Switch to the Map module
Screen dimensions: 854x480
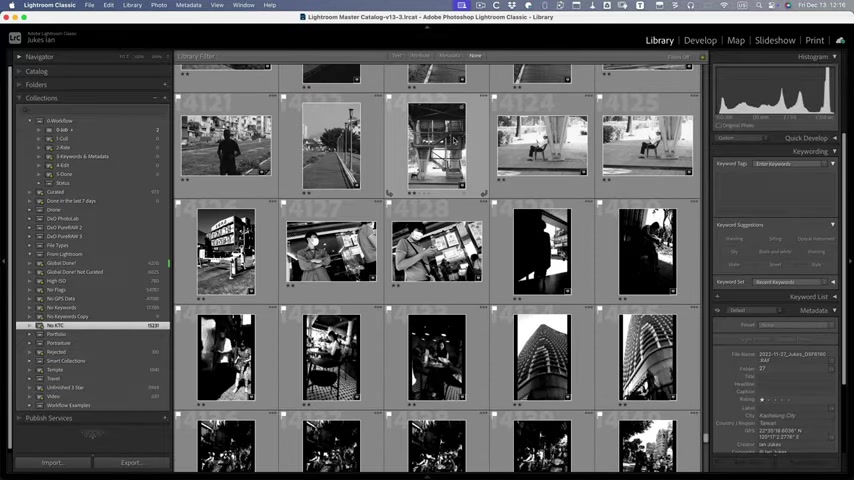tap(736, 40)
